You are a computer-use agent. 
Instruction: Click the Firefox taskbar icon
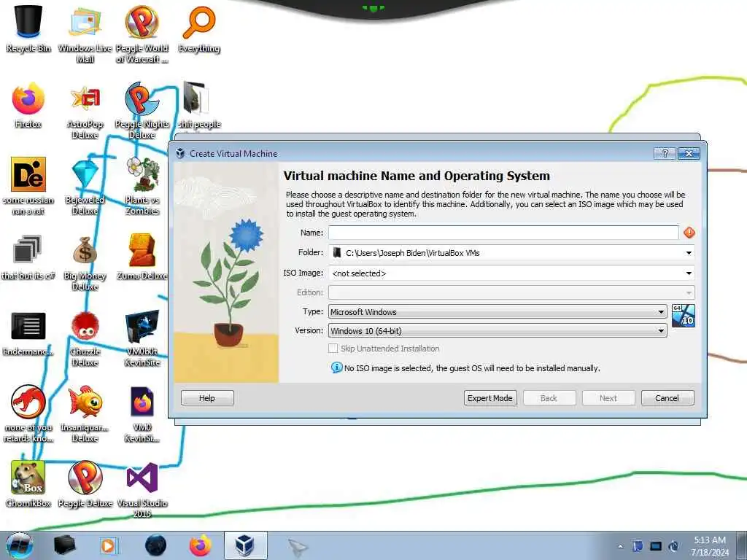(201, 545)
